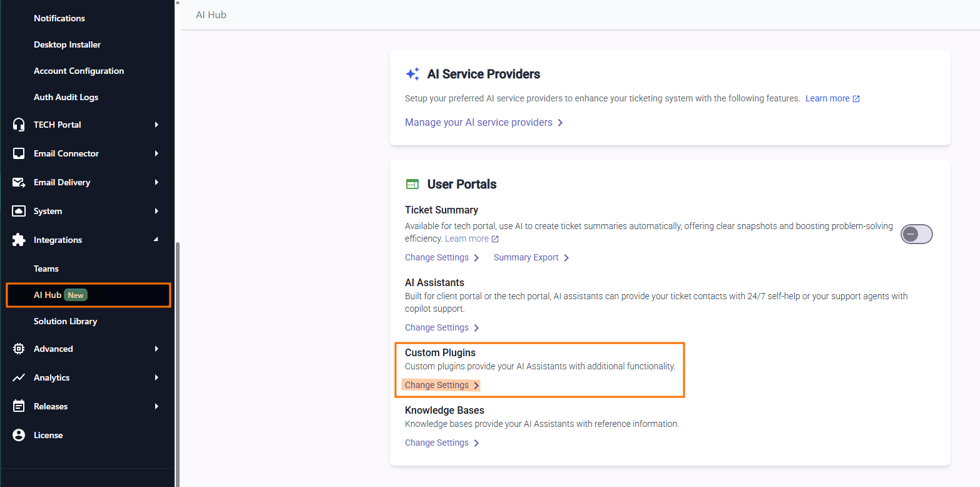Click the sidebar vertical scrollbar
Image resolution: width=980 pixels, height=487 pixels.
click(x=177, y=363)
